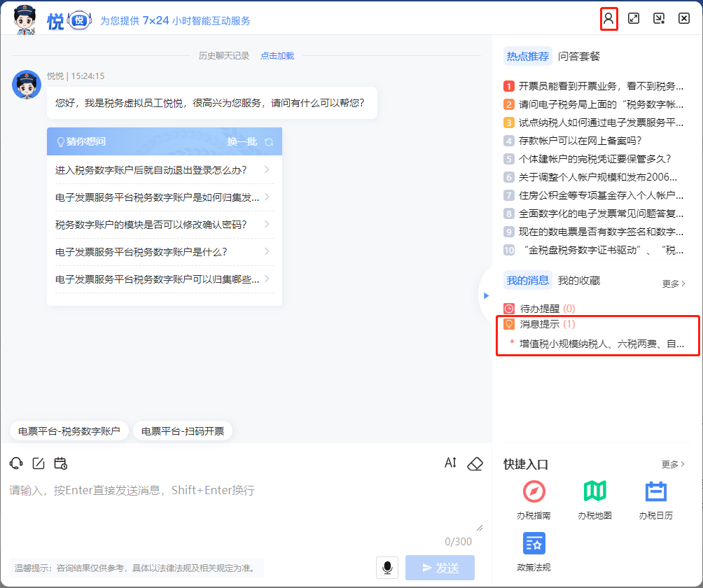Image resolution: width=703 pixels, height=588 pixels.
Task: Open 办税地图 map shortcut icon
Action: (x=594, y=492)
